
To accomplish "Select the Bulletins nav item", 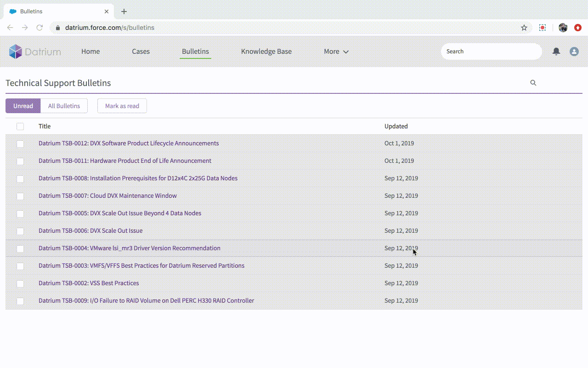I will pyautogui.click(x=195, y=52).
